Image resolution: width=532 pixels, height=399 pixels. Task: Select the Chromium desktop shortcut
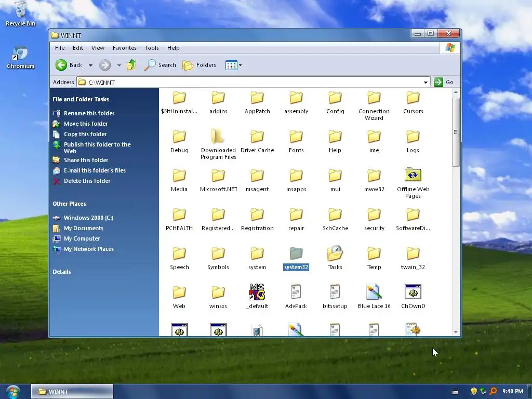click(x=20, y=57)
